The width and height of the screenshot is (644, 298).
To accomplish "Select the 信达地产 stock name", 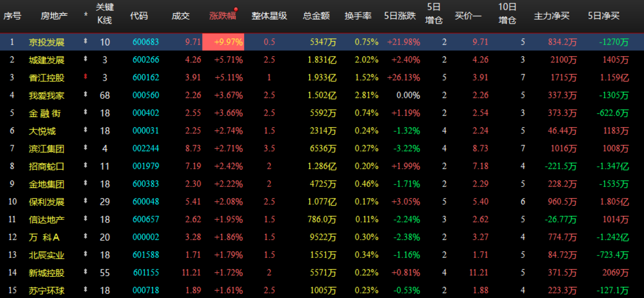I will (x=47, y=219).
